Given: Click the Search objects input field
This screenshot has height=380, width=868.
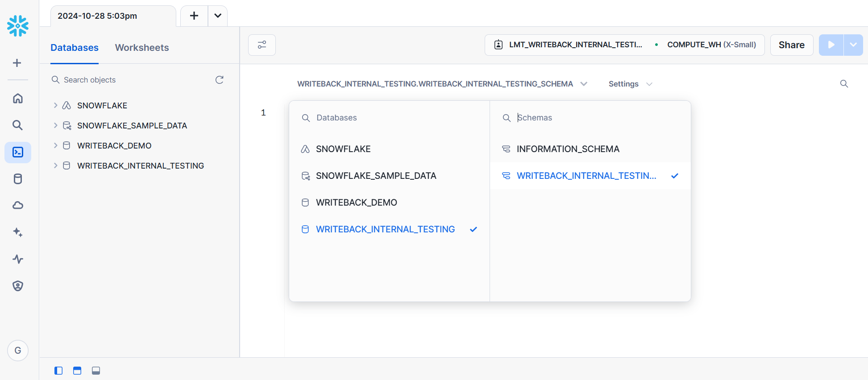Looking at the screenshot, I should click(134, 80).
